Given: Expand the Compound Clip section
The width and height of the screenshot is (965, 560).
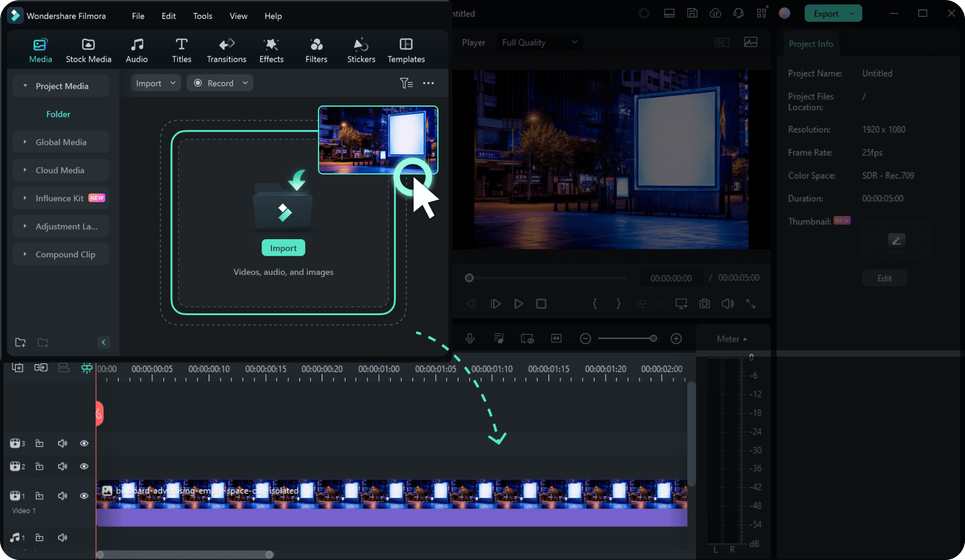Looking at the screenshot, I should point(61,254).
